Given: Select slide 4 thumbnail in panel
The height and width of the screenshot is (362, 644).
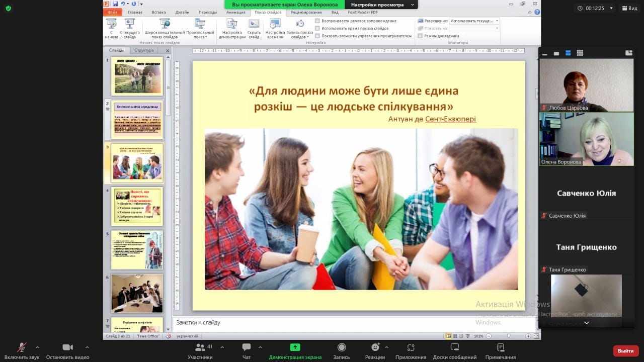Looking at the screenshot, I should tap(137, 207).
